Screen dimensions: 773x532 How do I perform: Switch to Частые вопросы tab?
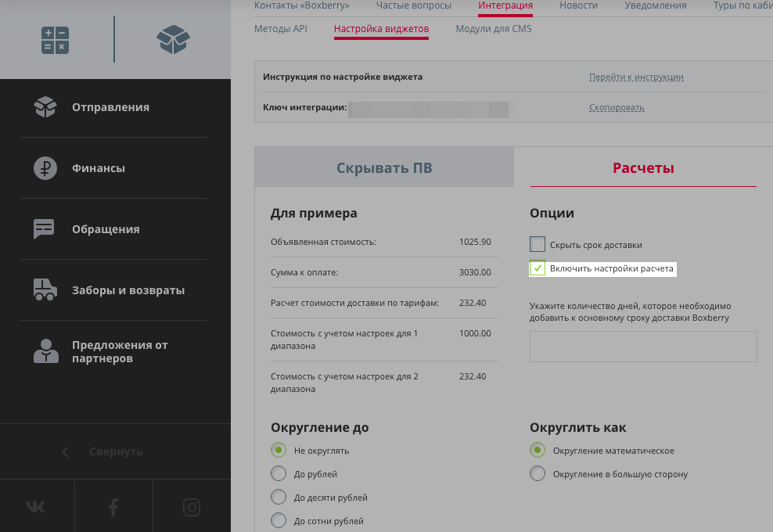tap(414, 5)
